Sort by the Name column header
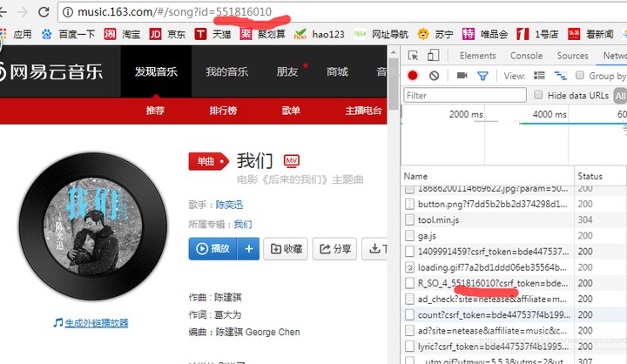This screenshot has width=627, height=364. pos(488,177)
